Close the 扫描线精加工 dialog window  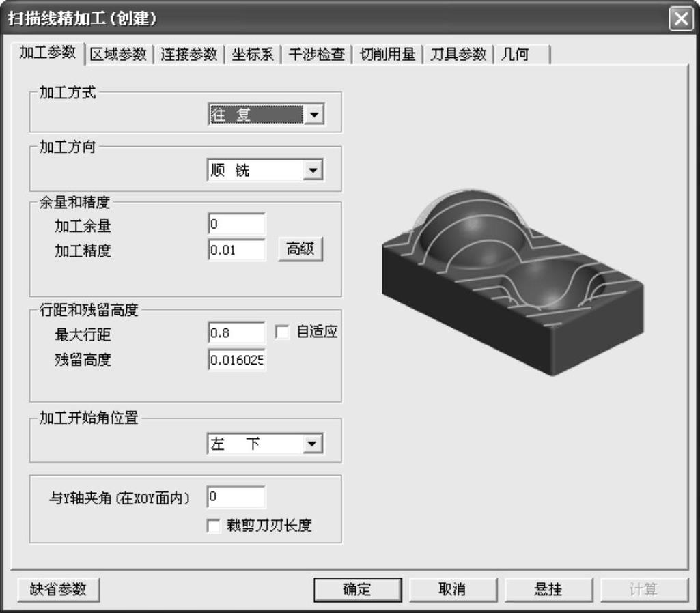(680, 18)
